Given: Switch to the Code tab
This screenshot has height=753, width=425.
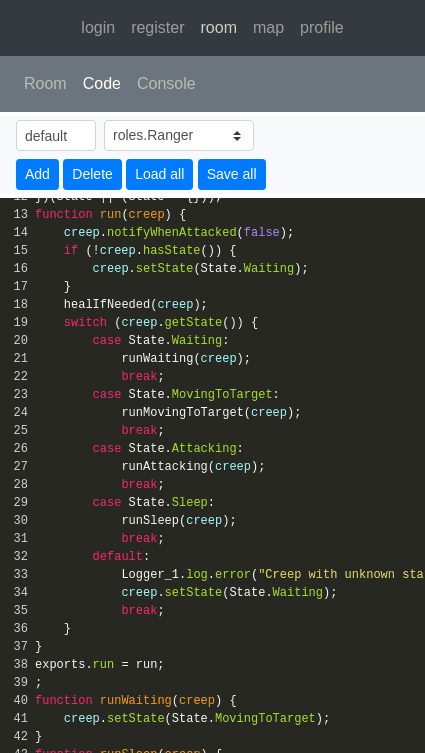Looking at the screenshot, I should [x=102, y=84].
